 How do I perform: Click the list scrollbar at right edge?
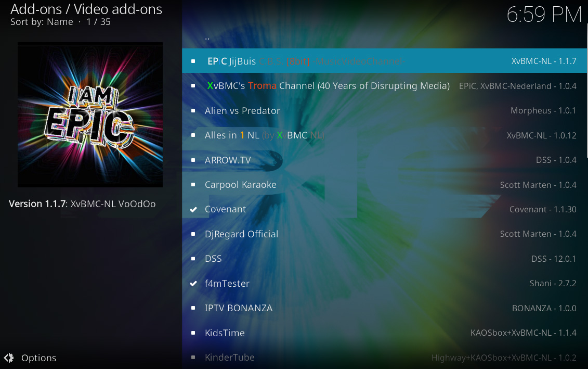tap(587, 90)
